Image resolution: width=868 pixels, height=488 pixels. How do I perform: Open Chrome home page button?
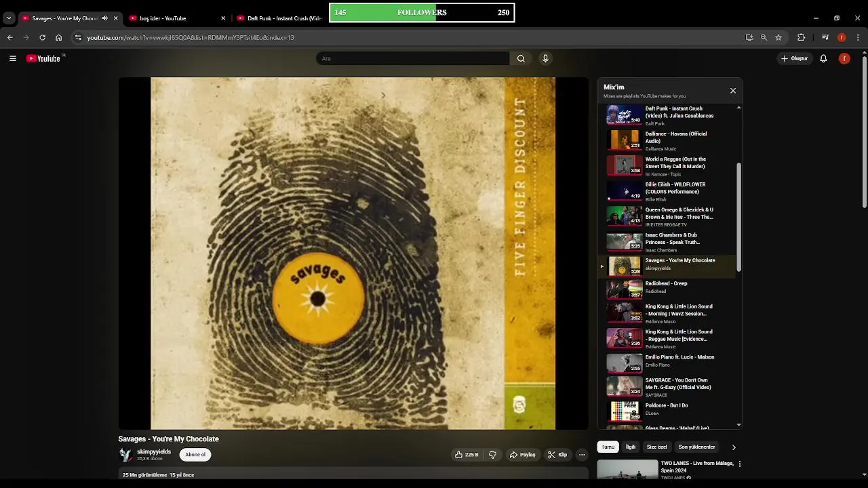click(x=58, y=37)
